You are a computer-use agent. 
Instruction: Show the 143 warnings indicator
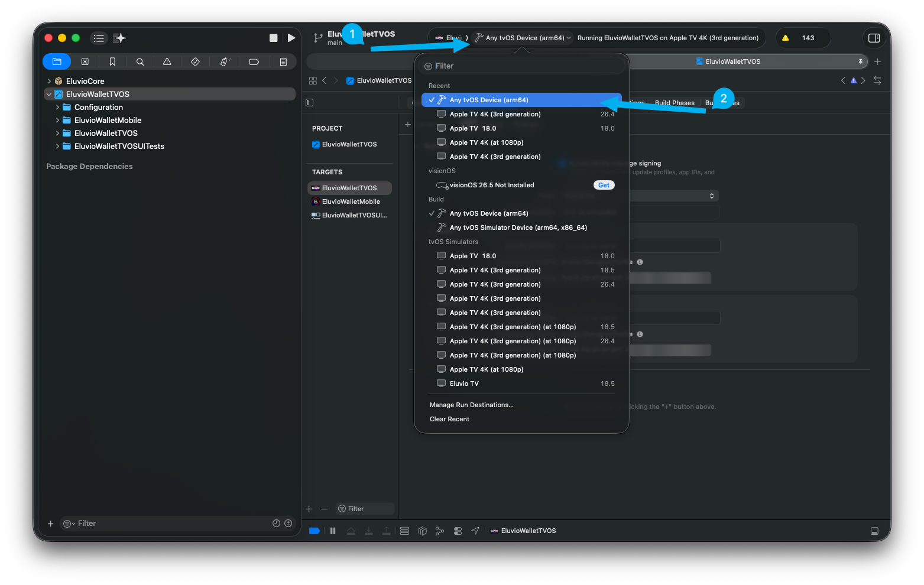[803, 38]
